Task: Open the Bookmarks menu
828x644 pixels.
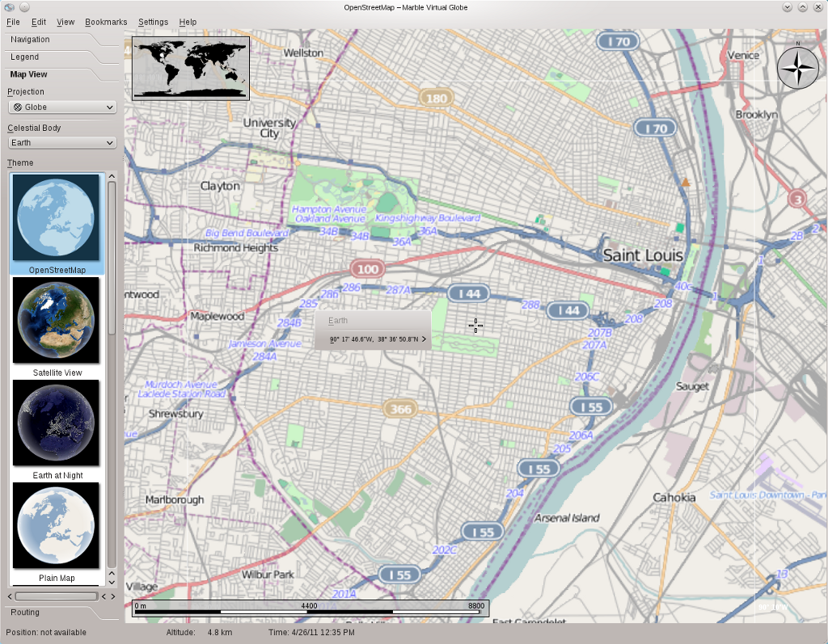Action: pyautogui.click(x=106, y=22)
